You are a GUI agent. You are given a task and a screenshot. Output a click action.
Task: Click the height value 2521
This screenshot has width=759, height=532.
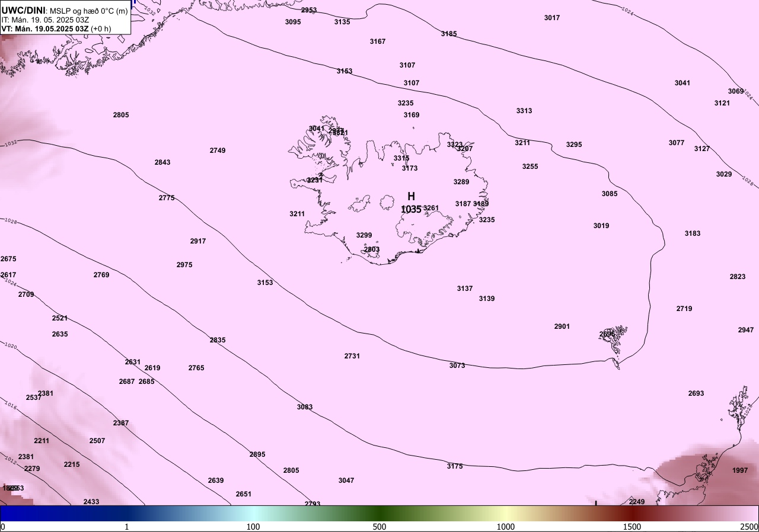pyautogui.click(x=60, y=318)
